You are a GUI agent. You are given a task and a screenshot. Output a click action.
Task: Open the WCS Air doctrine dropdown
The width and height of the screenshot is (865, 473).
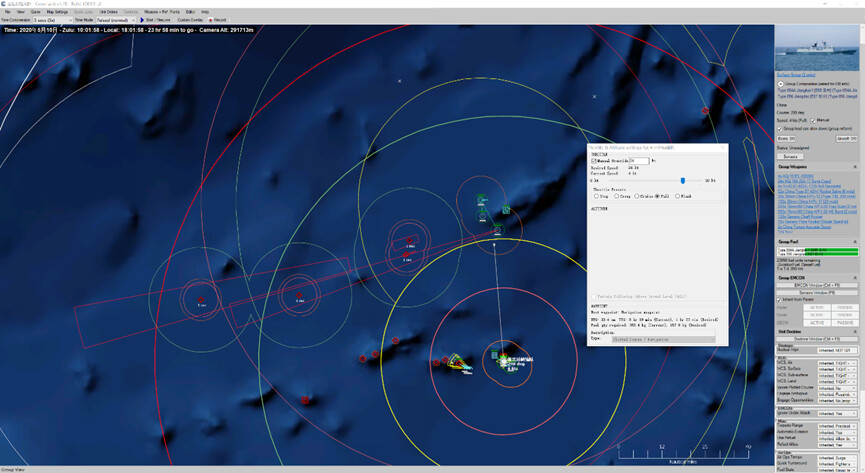click(x=837, y=363)
